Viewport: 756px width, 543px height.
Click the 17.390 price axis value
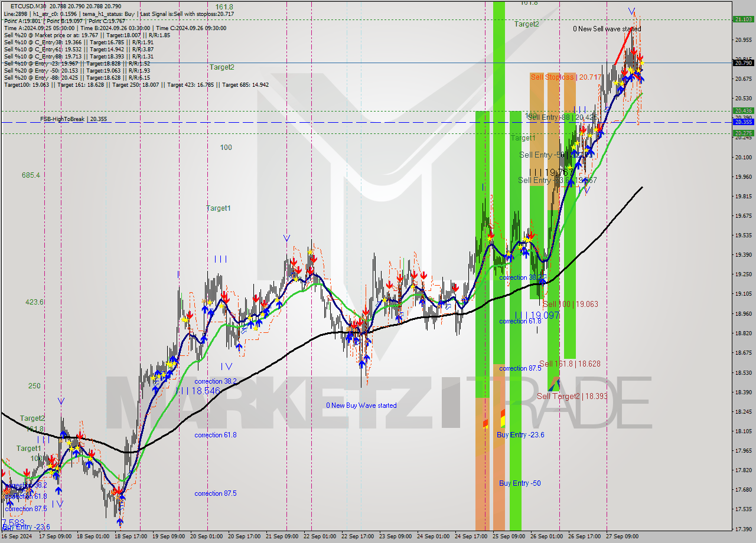click(743, 529)
